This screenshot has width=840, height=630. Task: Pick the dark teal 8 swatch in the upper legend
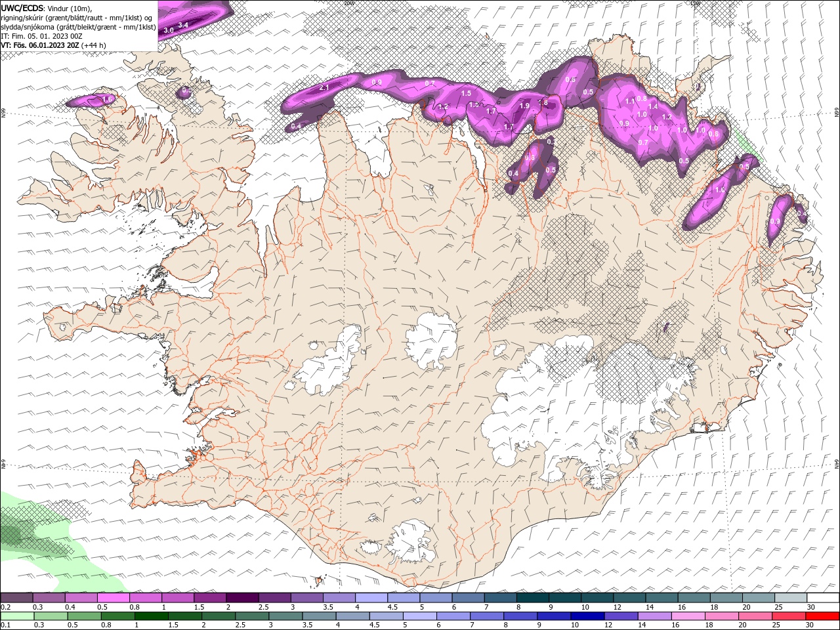(x=532, y=598)
